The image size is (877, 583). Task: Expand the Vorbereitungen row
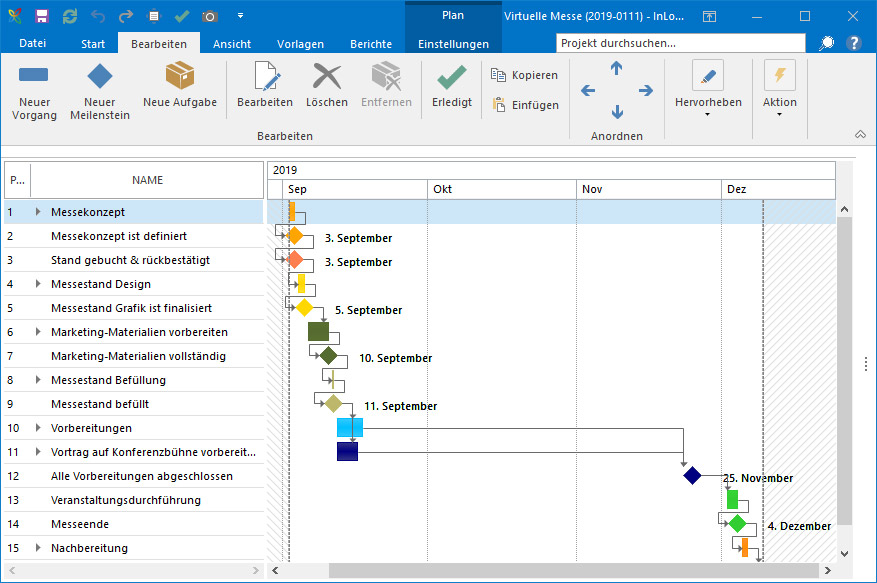(x=37, y=428)
